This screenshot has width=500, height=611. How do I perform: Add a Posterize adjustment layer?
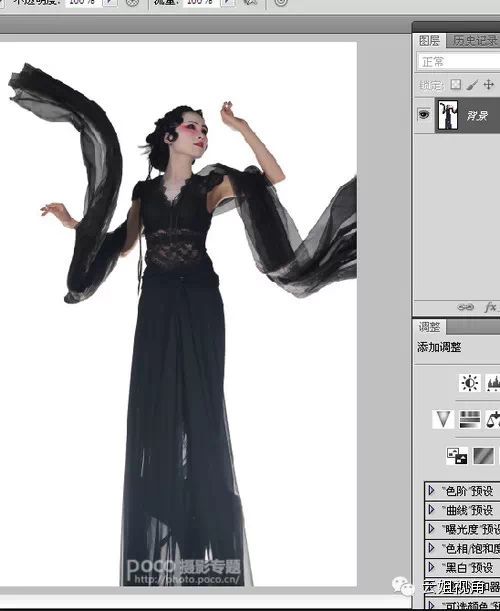(483, 456)
